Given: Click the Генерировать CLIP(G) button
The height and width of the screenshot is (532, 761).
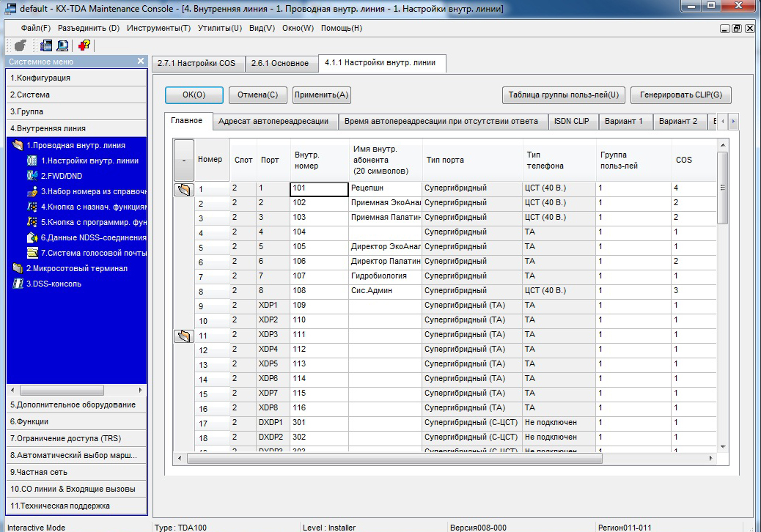Looking at the screenshot, I should click(681, 95).
